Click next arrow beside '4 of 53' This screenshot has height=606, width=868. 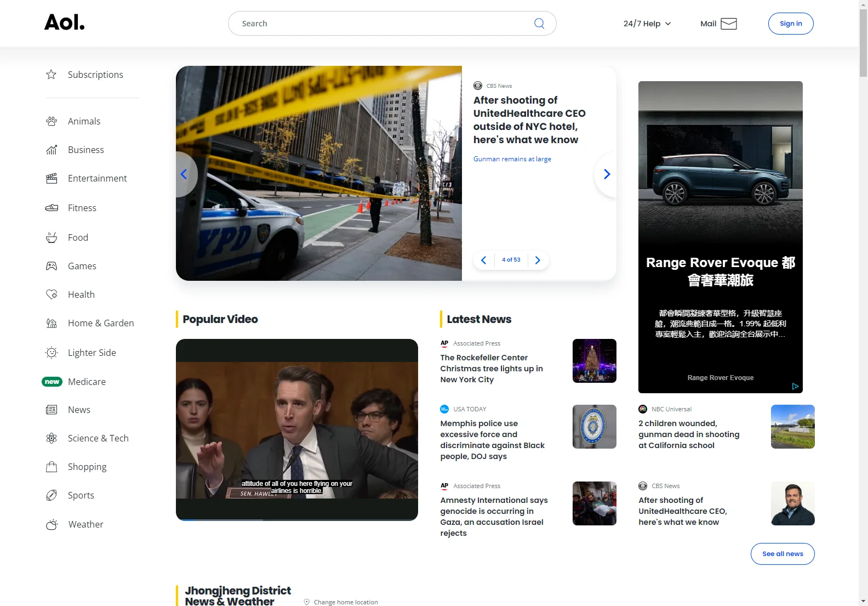tap(538, 260)
